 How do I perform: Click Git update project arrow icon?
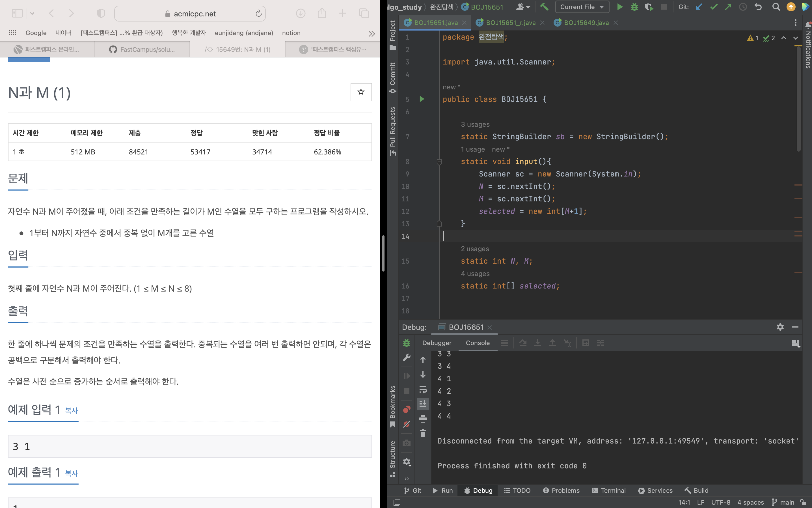coord(699,7)
